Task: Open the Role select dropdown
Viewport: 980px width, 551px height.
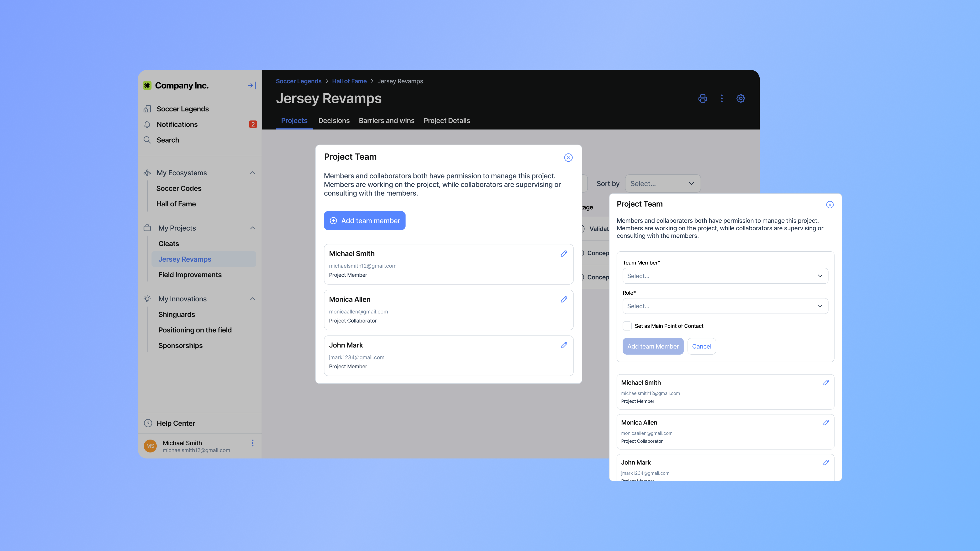Action: click(x=725, y=306)
